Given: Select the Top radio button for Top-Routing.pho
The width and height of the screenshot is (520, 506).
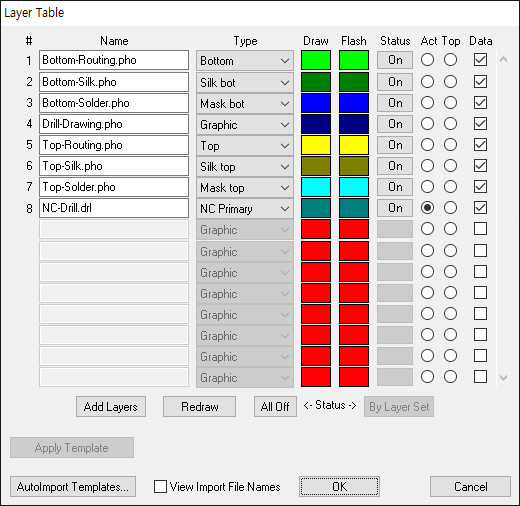Looking at the screenshot, I should [450, 145].
